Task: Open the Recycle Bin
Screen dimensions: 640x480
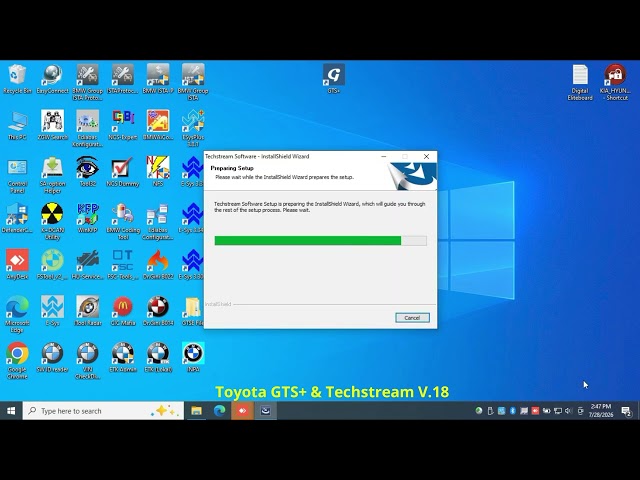Action: (17, 79)
